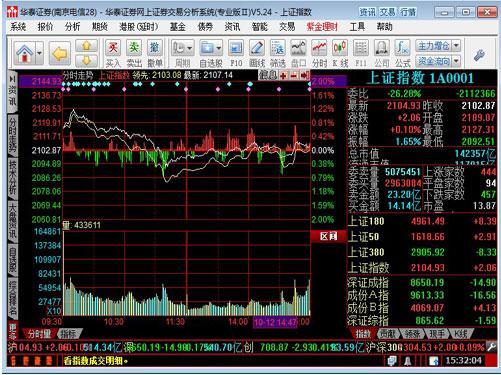
Task: Click the 信息 button above the chart
Action: 268,75
